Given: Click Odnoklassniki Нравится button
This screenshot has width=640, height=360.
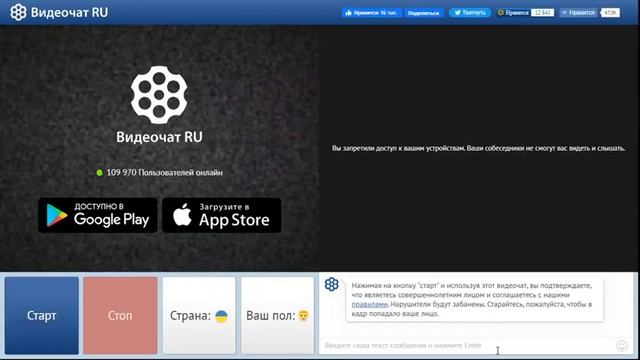Looking at the screenshot, I should point(513,13).
